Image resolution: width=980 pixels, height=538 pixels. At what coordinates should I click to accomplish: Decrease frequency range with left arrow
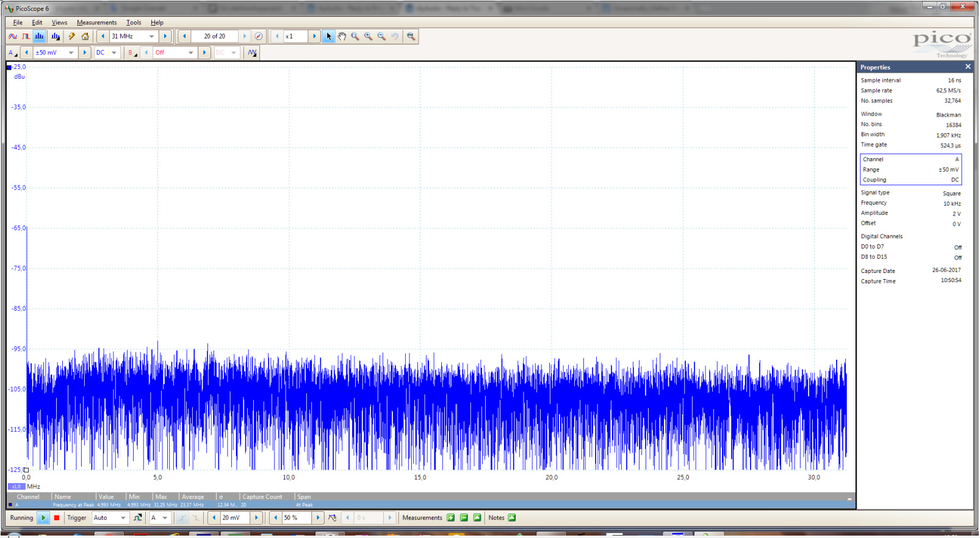103,37
